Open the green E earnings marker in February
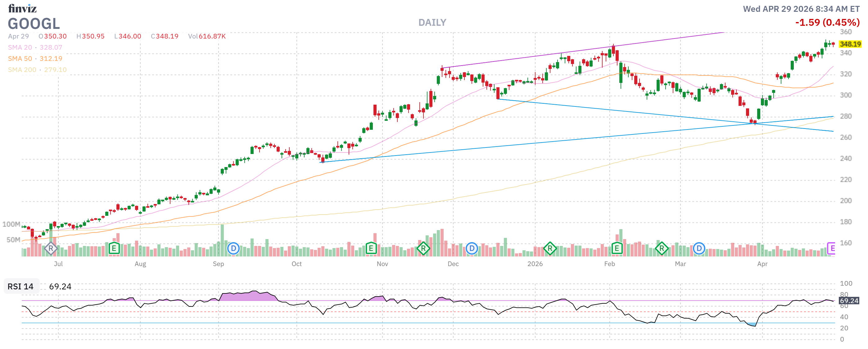This screenshot has width=868, height=349. click(617, 249)
